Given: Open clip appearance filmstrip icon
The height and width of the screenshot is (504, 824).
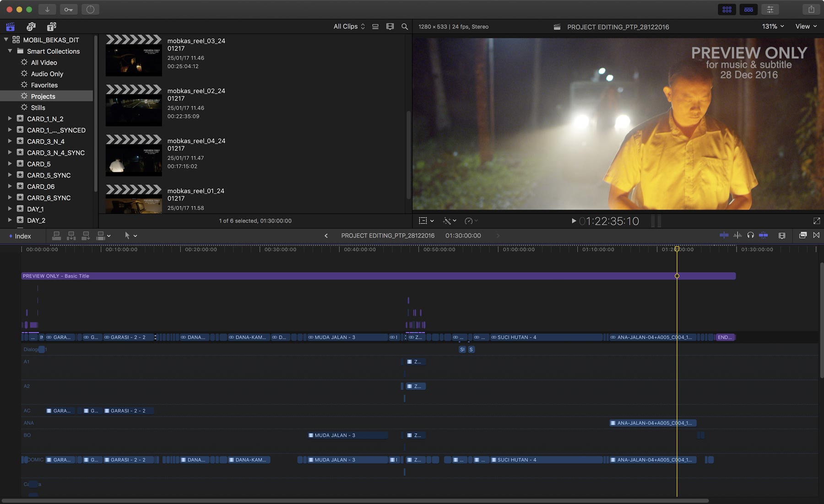Looking at the screenshot, I should tap(390, 27).
